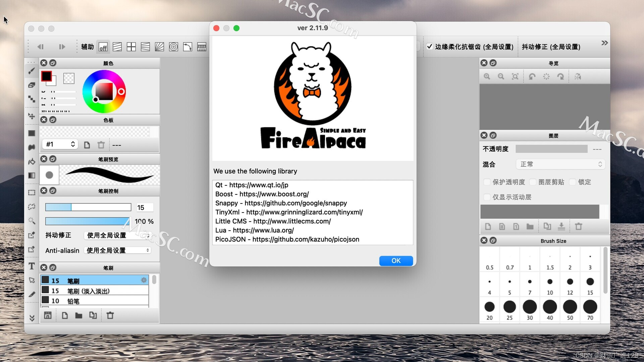The height and width of the screenshot is (362, 644).
Task: Zoom out using the navigator panel
Action: pyautogui.click(x=501, y=76)
